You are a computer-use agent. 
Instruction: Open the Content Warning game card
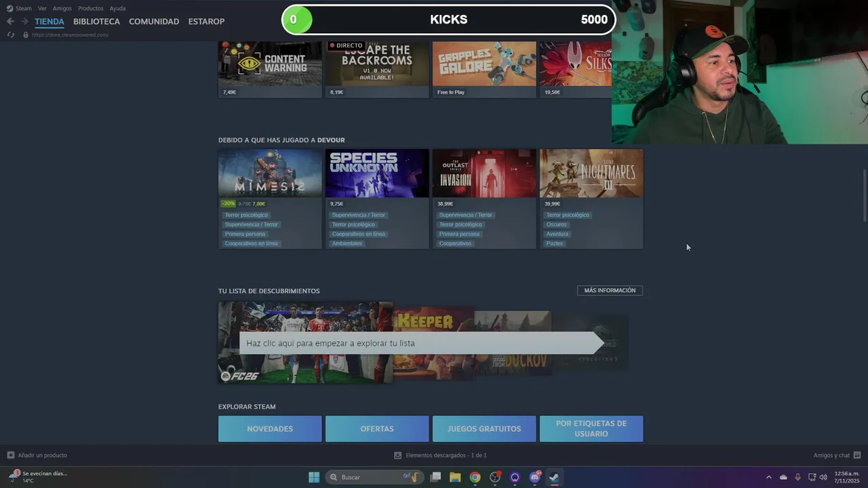[x=270, y=69]
